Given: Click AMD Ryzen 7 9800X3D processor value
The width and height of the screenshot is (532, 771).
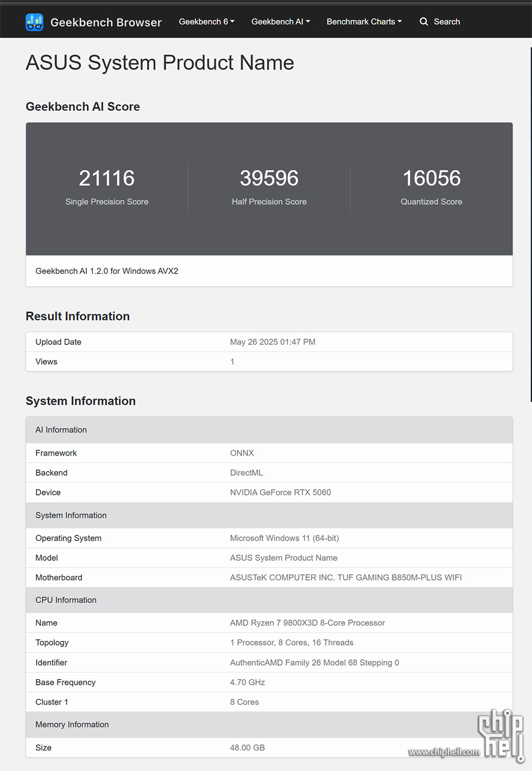Looking at the screenshot, I should (308, 623).
